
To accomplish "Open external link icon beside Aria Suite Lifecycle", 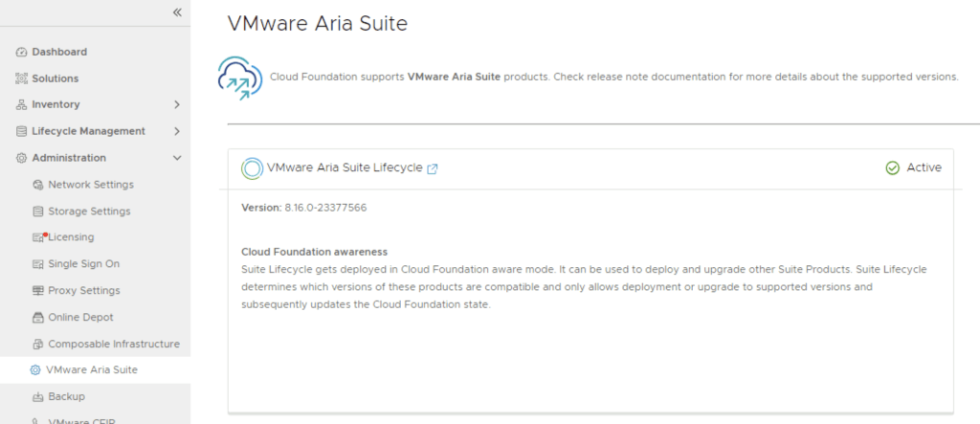I will [x=433, y=168].
